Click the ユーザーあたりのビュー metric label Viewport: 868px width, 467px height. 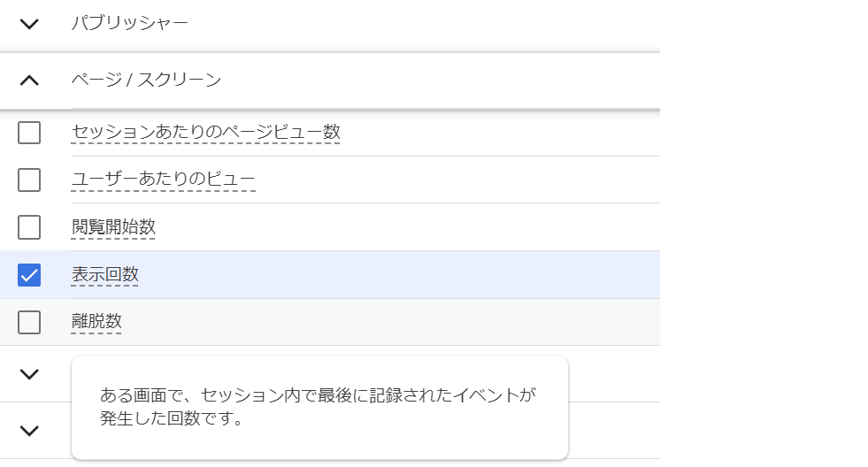(x=163, y=180)
